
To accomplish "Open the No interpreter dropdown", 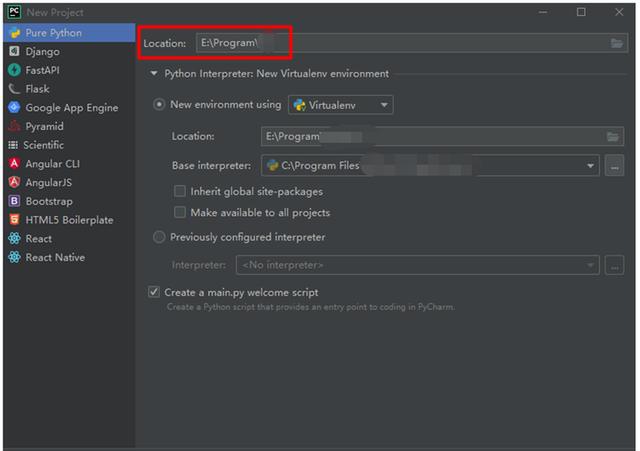I will [418, 265].
